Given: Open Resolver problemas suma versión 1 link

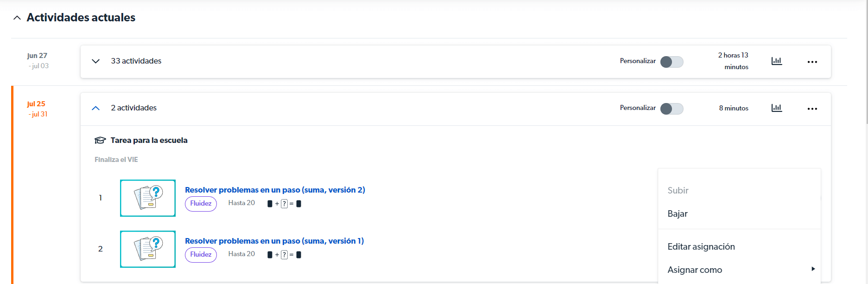Looking at the screenshot, I should click(274, 241).
